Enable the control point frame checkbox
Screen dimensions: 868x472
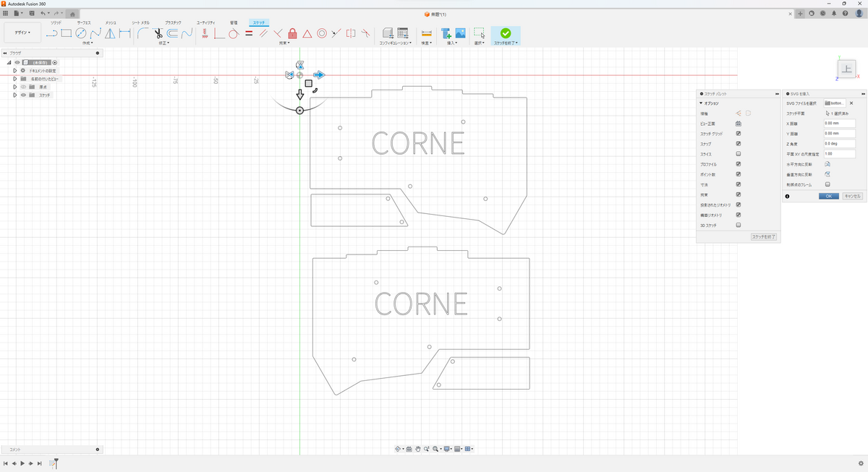coord(827,184)
